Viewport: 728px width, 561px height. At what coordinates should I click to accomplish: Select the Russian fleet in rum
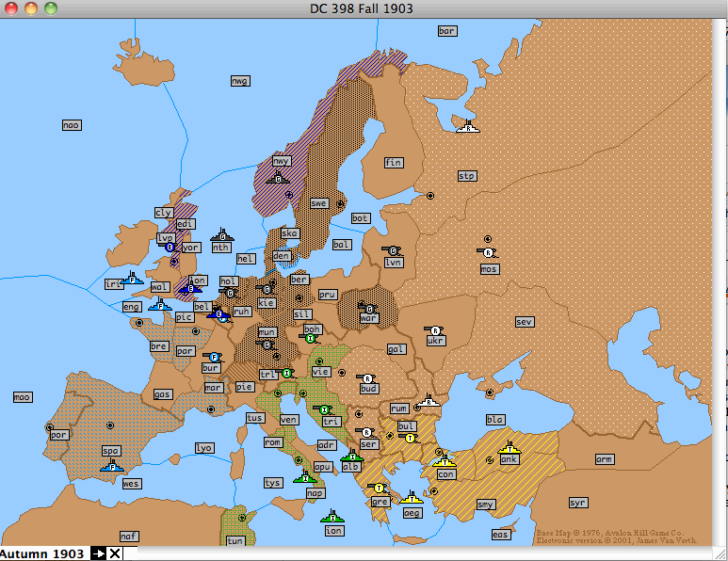(429, 400)
